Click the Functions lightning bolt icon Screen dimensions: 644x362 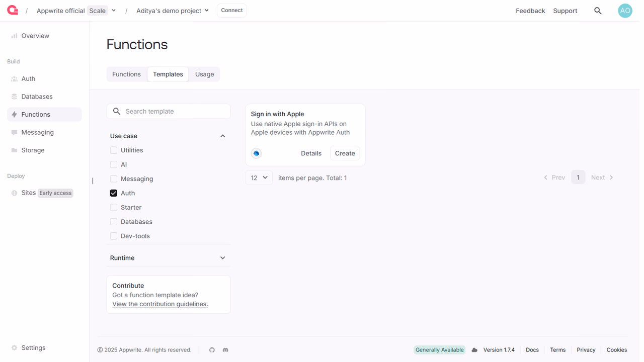(14, 115)
